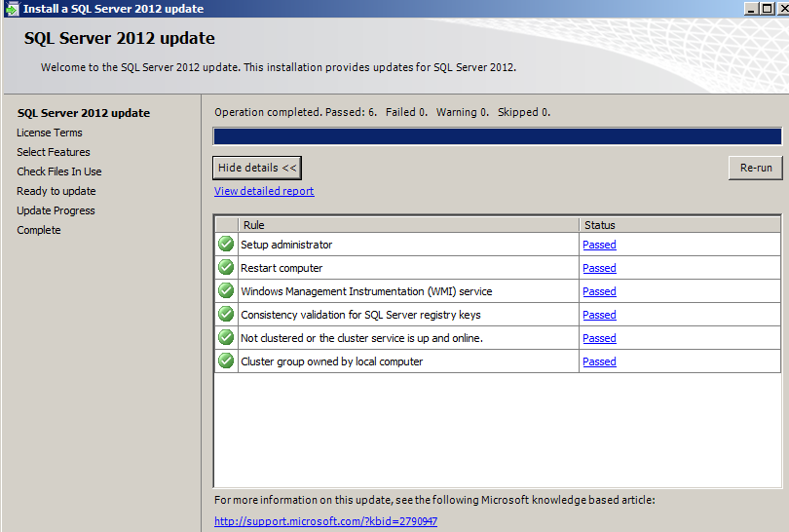789x532 pixels.
Task: Select SQL Server 2012 update step in sidebar
Action: click(x=84, y=113)
